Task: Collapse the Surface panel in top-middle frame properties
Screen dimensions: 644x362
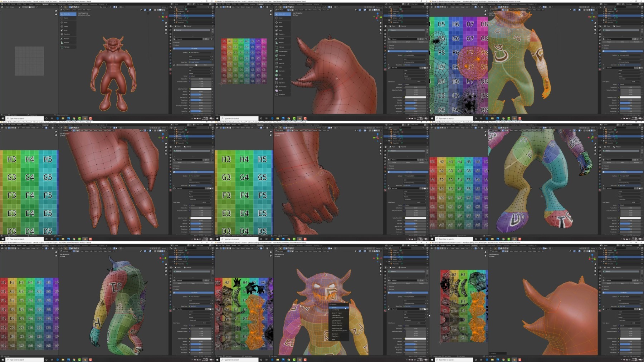Action: (x=391, y=48)
